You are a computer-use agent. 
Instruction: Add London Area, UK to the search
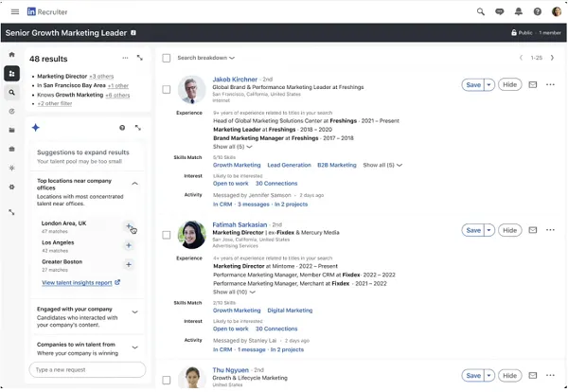point(129,226)
